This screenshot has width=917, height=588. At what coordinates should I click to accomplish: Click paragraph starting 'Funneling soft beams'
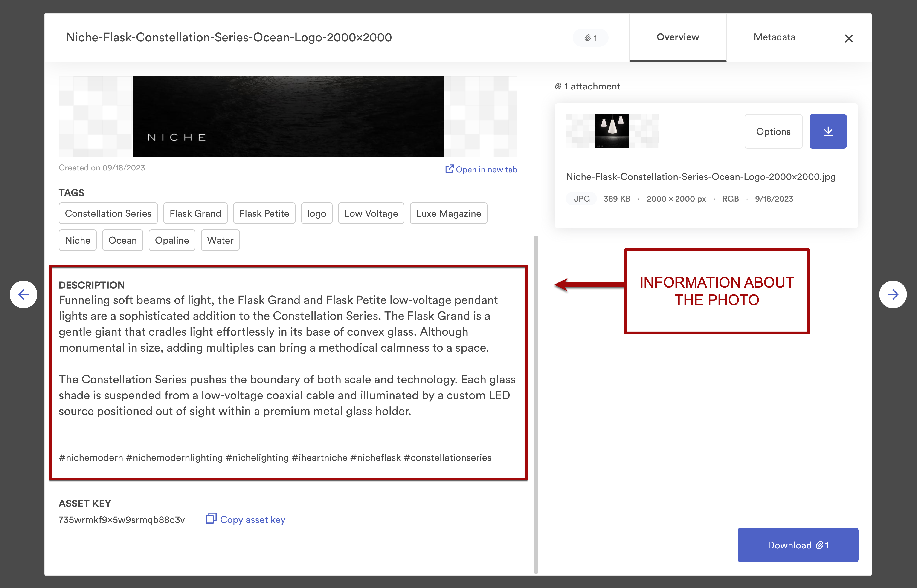[278, 324]
